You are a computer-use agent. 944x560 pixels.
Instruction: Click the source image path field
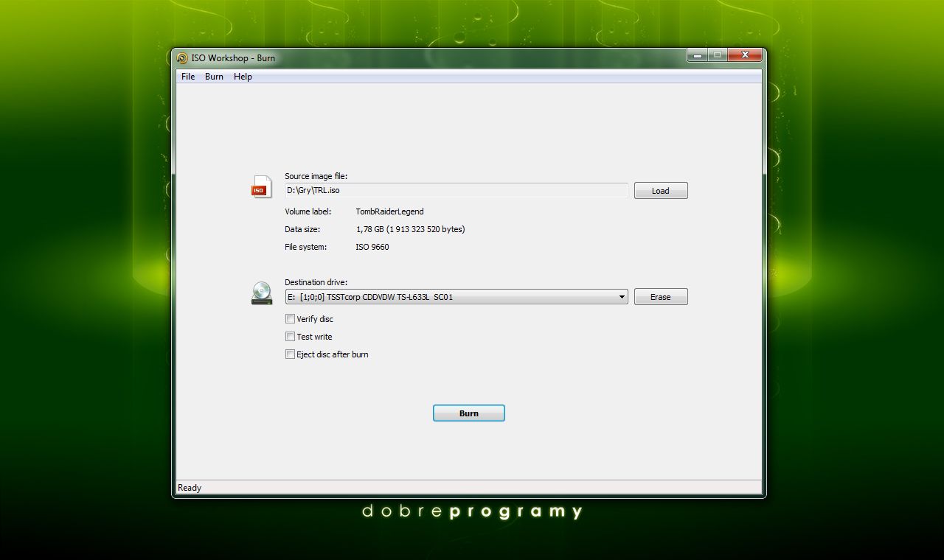click(x=457, y=190)
